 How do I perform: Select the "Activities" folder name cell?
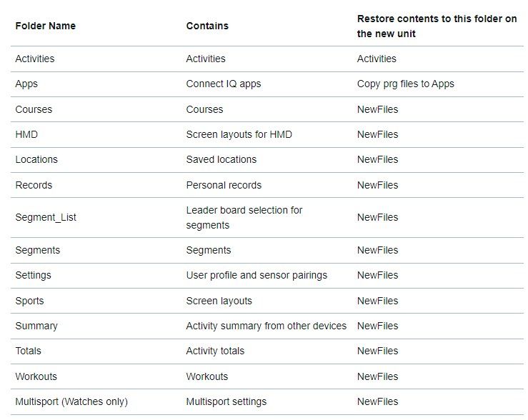(x=34, y=59)
